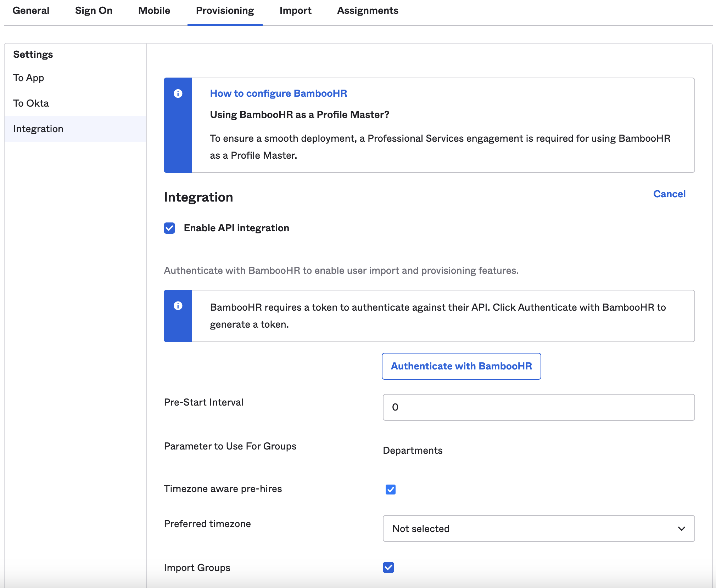Go to the Mobile tab
The height and width of the screenshot is (588, 716).
[x=154, y=11]
